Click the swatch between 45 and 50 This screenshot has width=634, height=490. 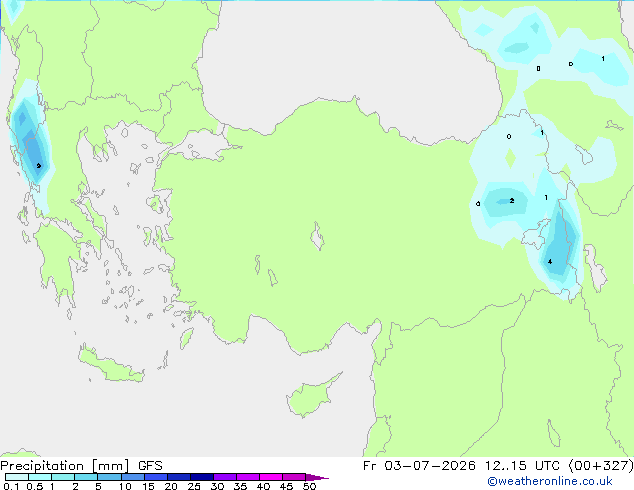pos(294,477)
